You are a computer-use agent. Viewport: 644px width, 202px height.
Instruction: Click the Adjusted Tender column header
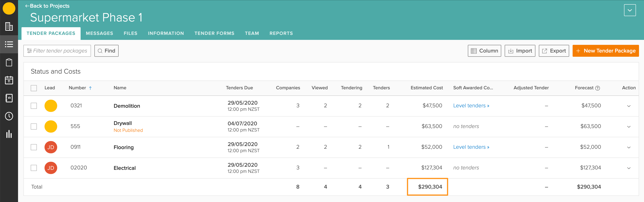pos(531,88)
